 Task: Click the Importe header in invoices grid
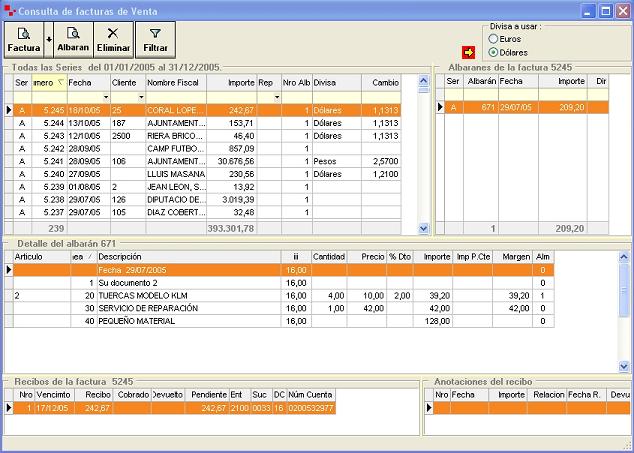pyautogui.click(x=232, y=83)
